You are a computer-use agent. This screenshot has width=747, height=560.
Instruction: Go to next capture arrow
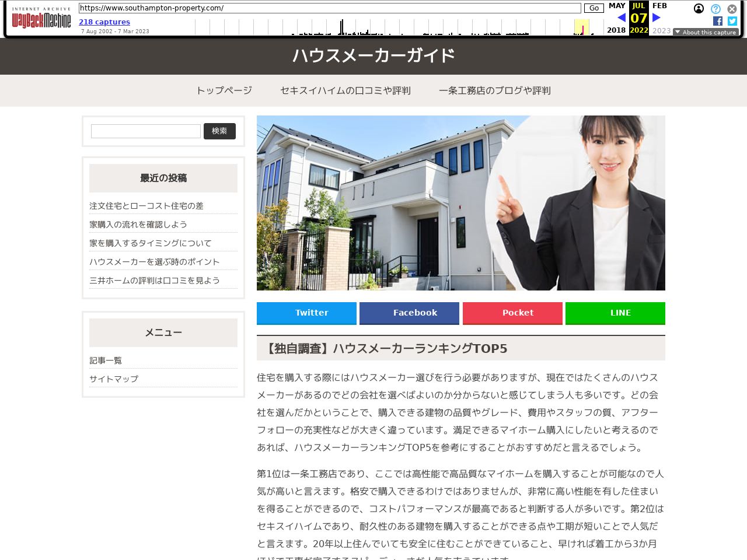[656, 18]
